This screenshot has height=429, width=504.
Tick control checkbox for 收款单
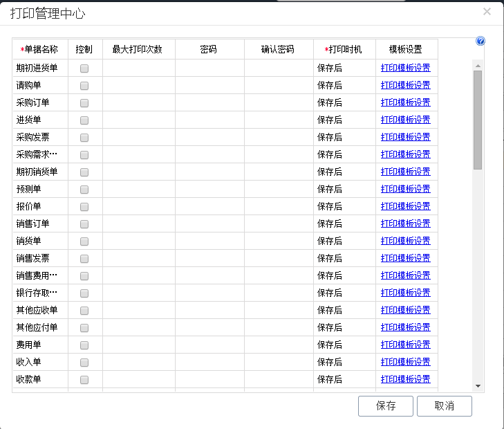pos(84,380)
